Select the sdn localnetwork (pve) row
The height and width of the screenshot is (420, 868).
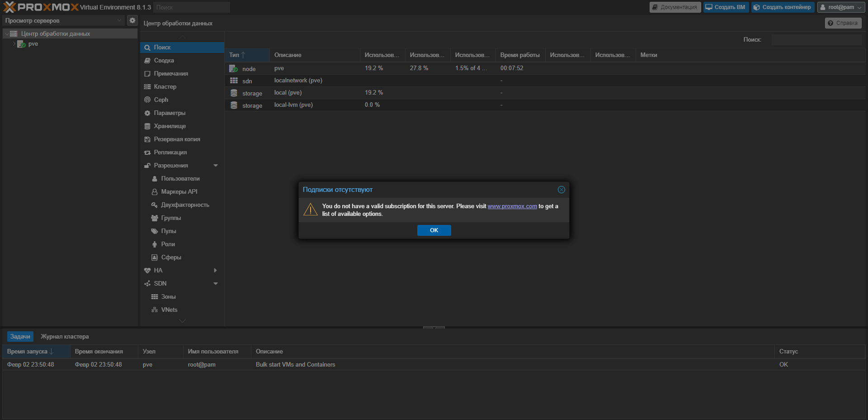click(x=545, y=81)
